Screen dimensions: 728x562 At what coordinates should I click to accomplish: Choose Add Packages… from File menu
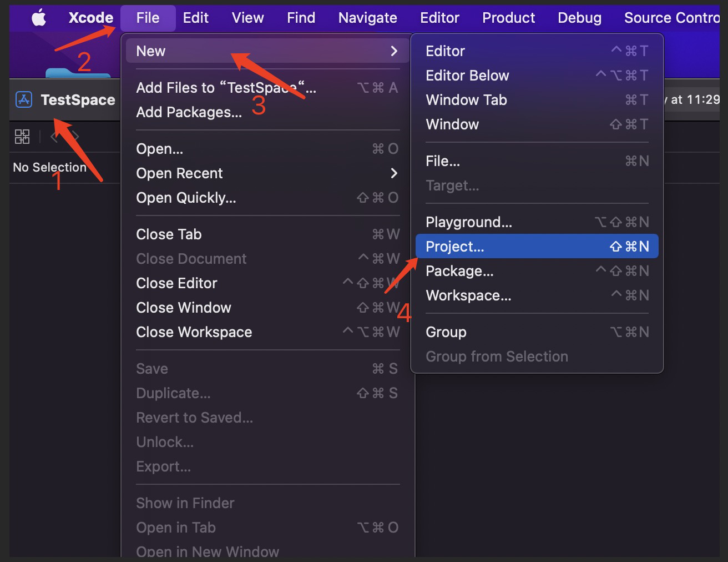[267, 112]
